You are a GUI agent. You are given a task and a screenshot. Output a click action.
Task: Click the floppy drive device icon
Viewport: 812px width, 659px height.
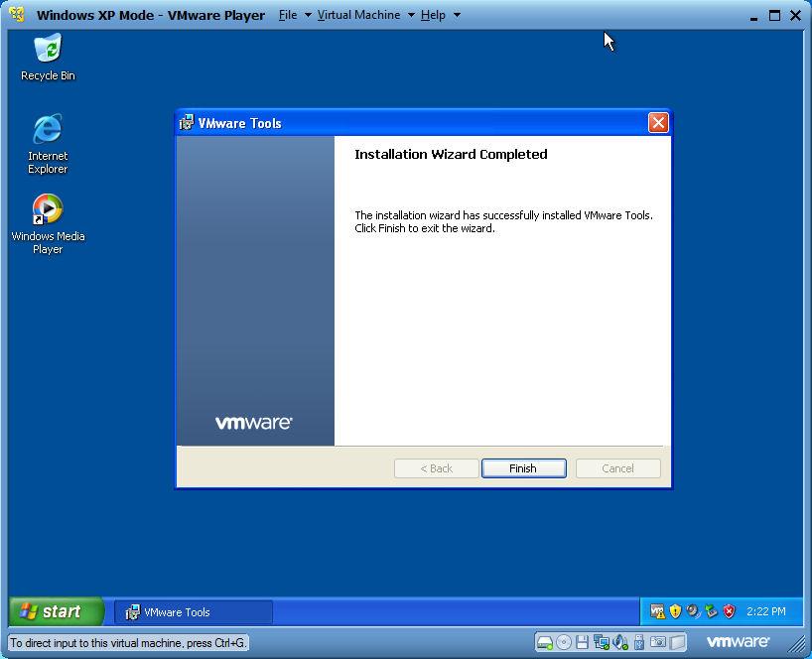583,642
